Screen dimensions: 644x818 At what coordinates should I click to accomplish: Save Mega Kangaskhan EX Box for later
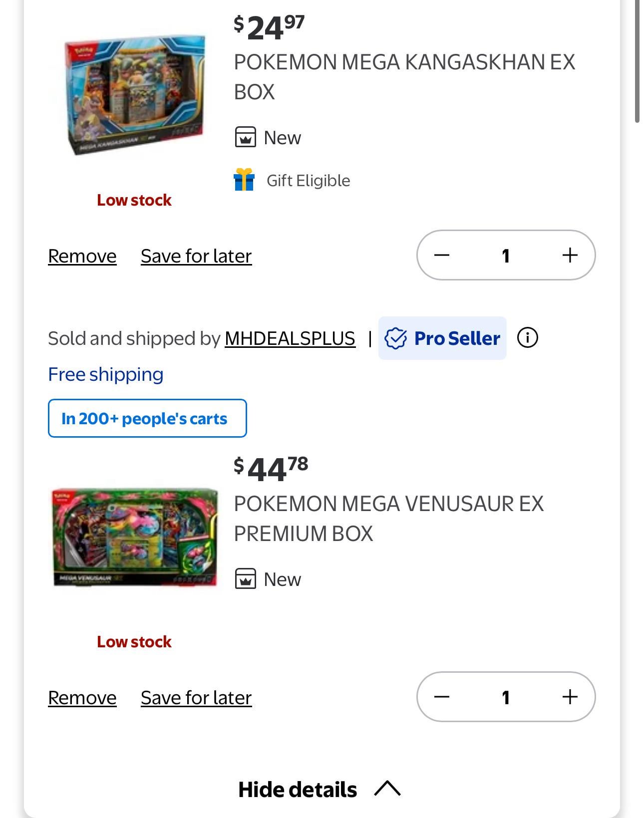tap(196, 256)
